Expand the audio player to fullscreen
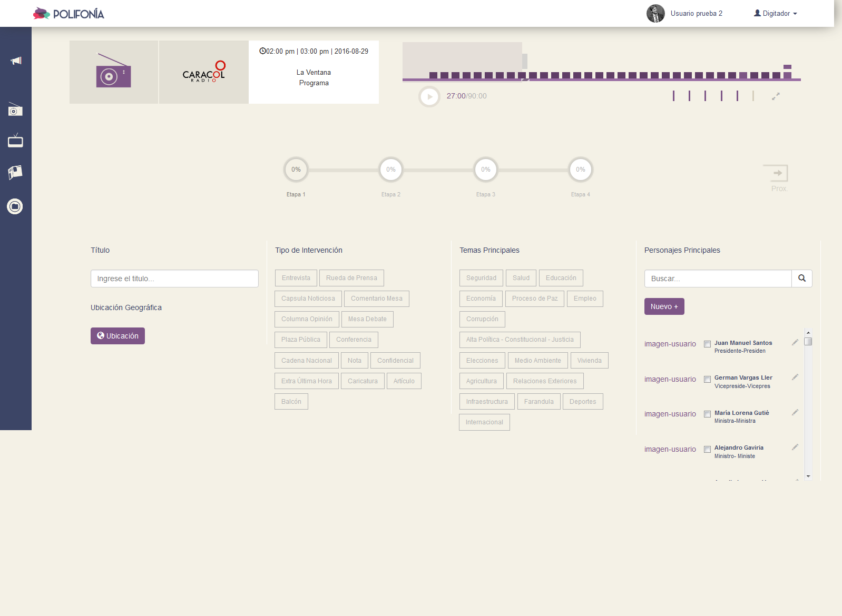The width and height of the screenshot is (842, 616). [776, 96]
